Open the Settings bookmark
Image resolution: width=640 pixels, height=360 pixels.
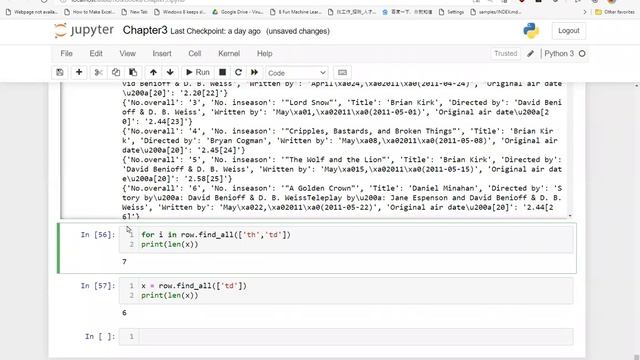451,12
